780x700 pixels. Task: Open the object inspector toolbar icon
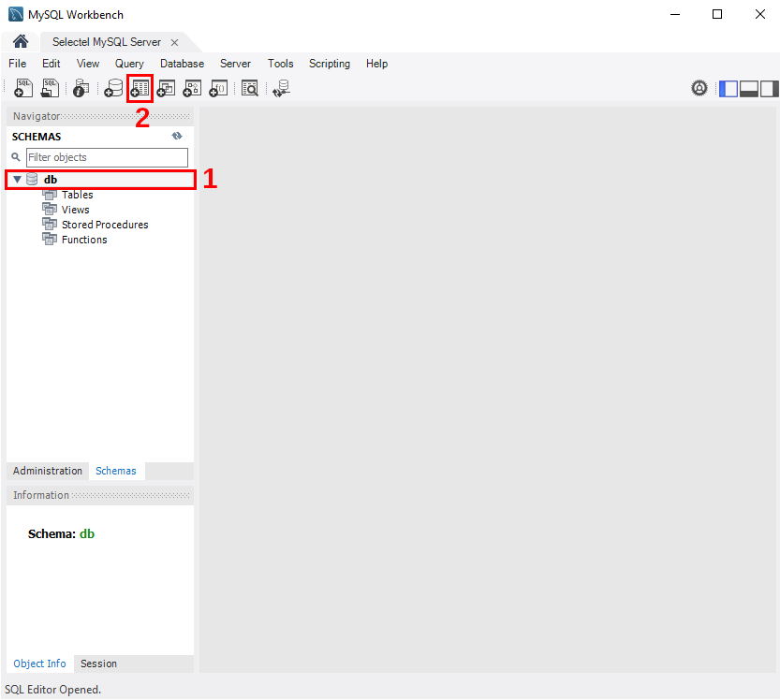tap(81, 88)
